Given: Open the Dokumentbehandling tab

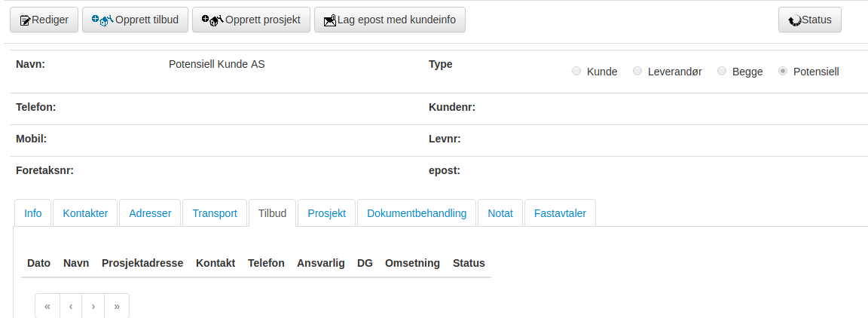Looking at the screenshot, I should click(x=417, y=213).
